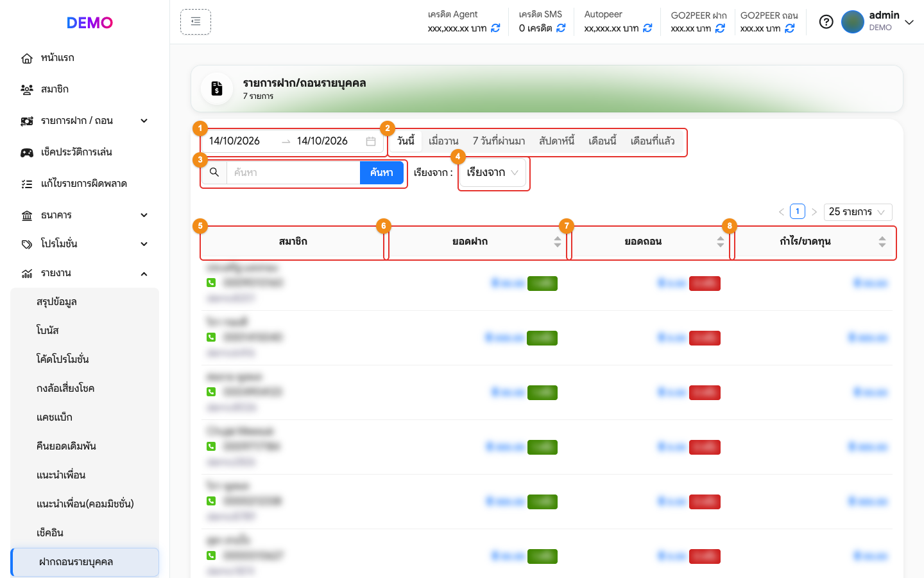Sort by ยอดถอน column arrows
924x578 pixels.
click(x=721, y=241)
